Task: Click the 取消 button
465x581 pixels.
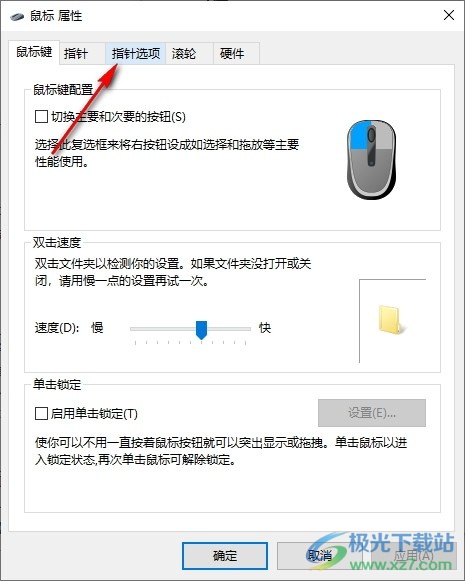Action: tap(320, 556)
